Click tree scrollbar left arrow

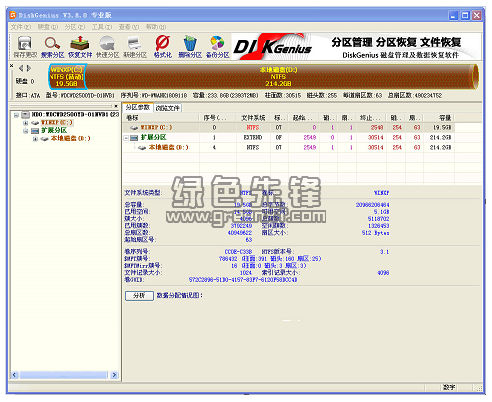pos(15,375)
